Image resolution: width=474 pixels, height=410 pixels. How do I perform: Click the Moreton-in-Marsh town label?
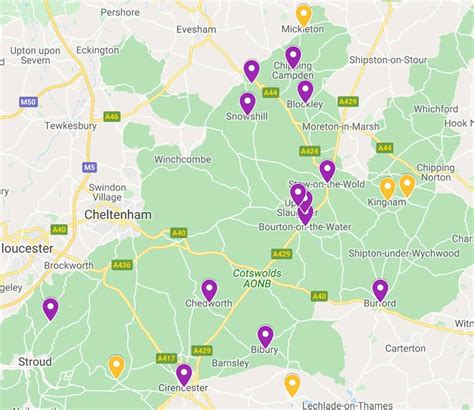tap(341, 126)
